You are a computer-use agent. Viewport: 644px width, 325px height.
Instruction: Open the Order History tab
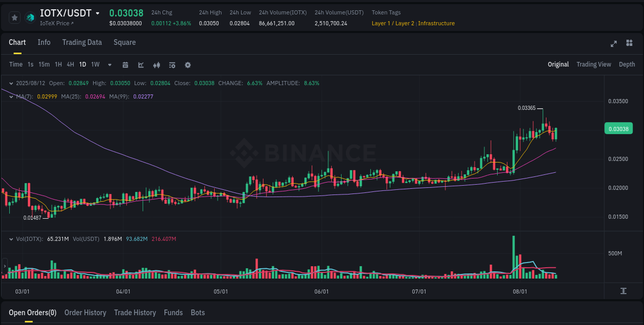(x=85, y=313)
